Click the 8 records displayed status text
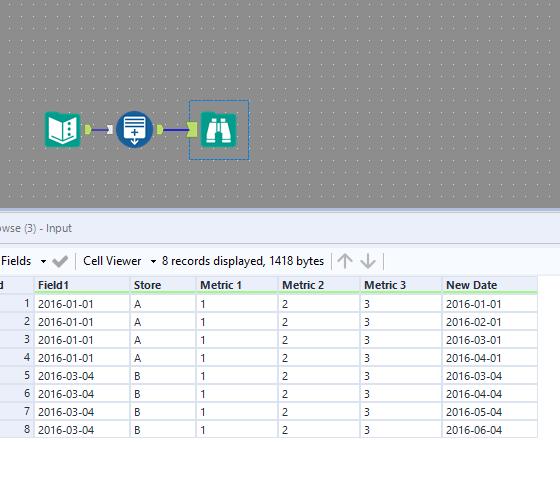The height and width of the screenshot is (498, 560). 243,261
